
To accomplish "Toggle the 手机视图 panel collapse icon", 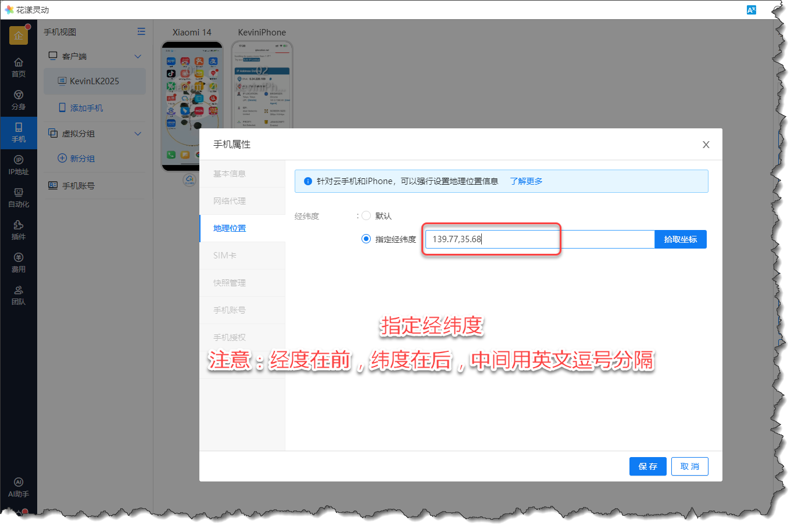I will 141,32.
